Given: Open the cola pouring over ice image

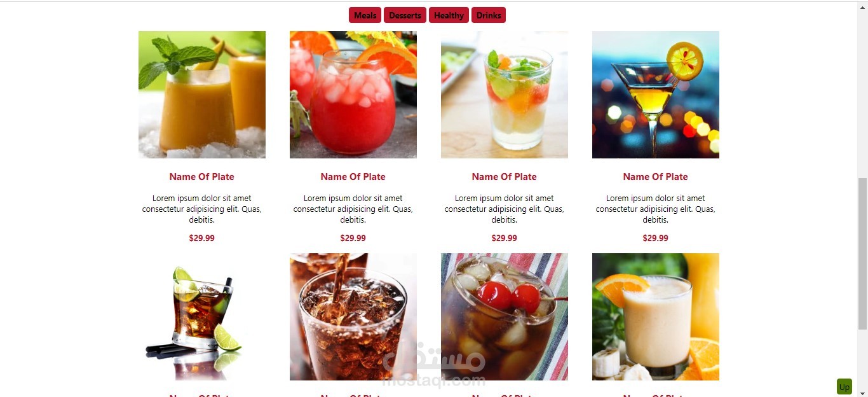Looking at the screenshot, I should click(x=353, y=317).
